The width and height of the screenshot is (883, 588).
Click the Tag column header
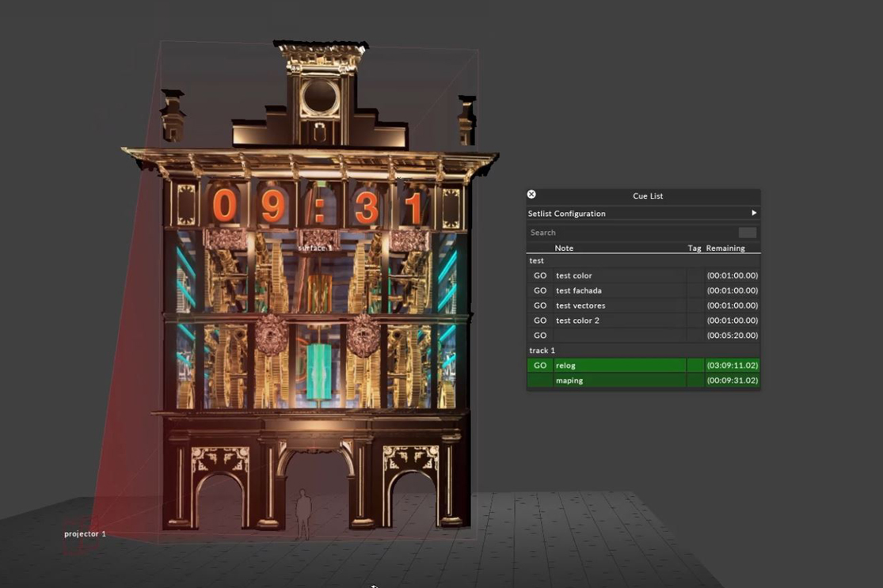(x=695, y=248)
